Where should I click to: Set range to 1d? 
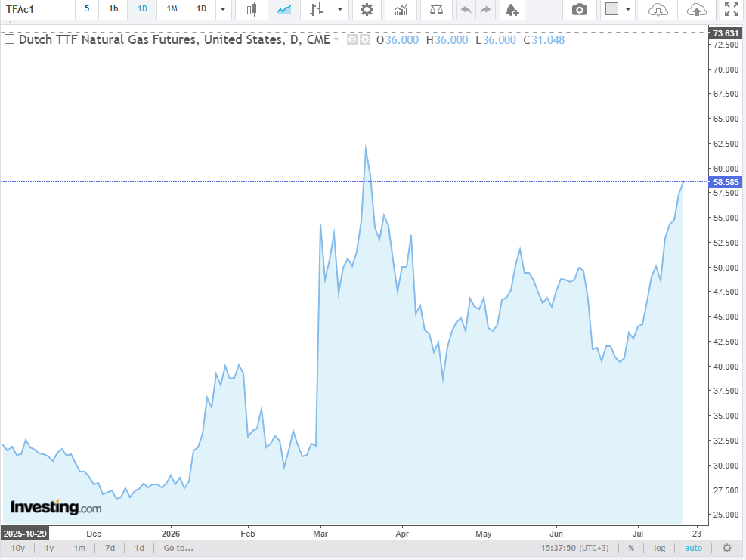[139, 548]
